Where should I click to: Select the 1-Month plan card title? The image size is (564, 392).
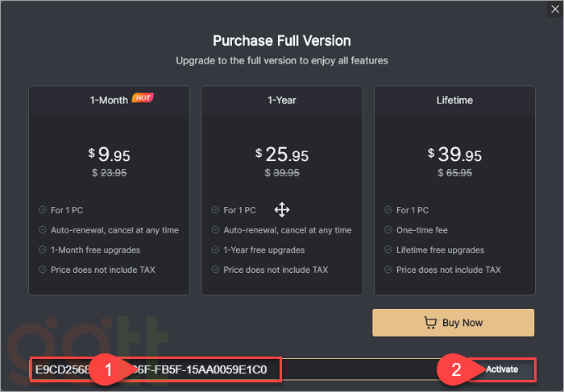tap(110, 101)
